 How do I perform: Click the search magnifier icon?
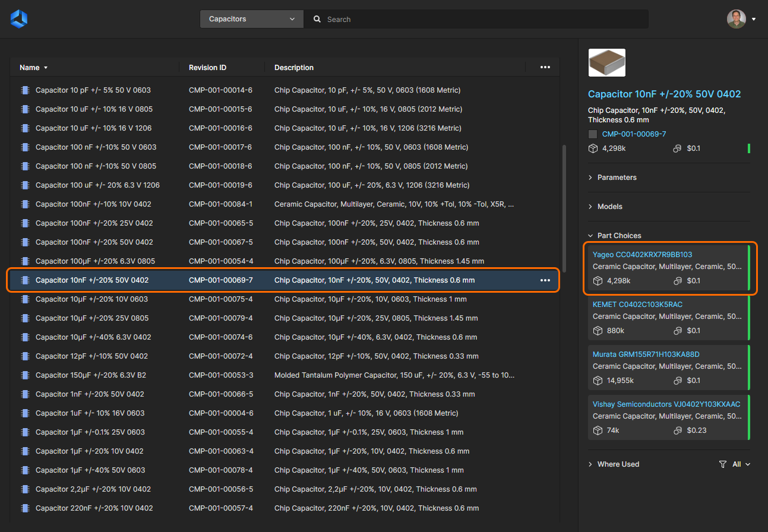317,19
